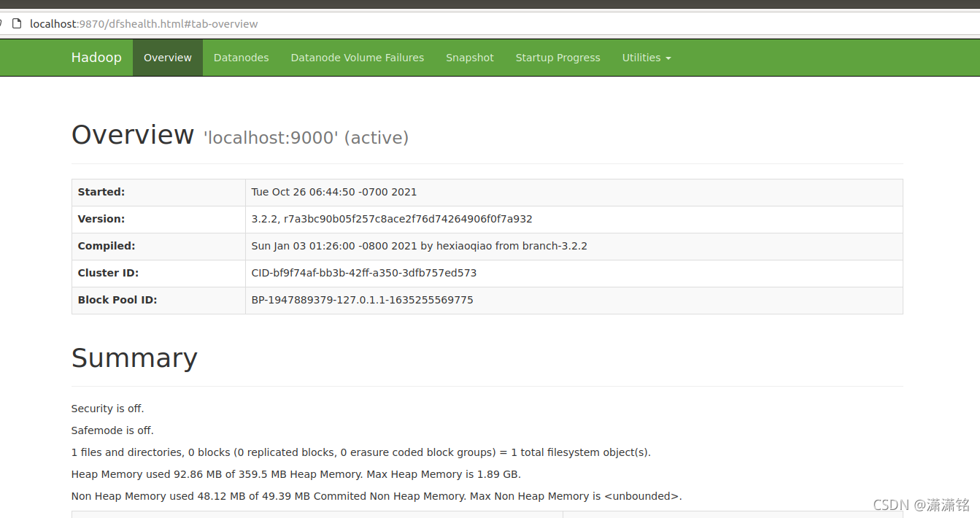
Task: Expand the Utilities dropdown menu
Action: pyautogui.click(x=647, y=58)
